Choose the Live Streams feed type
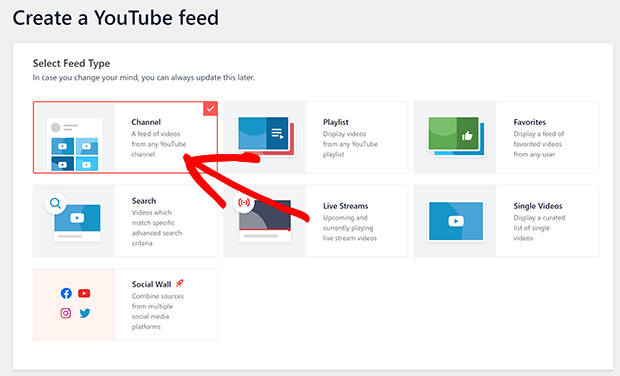 (316, 221)
